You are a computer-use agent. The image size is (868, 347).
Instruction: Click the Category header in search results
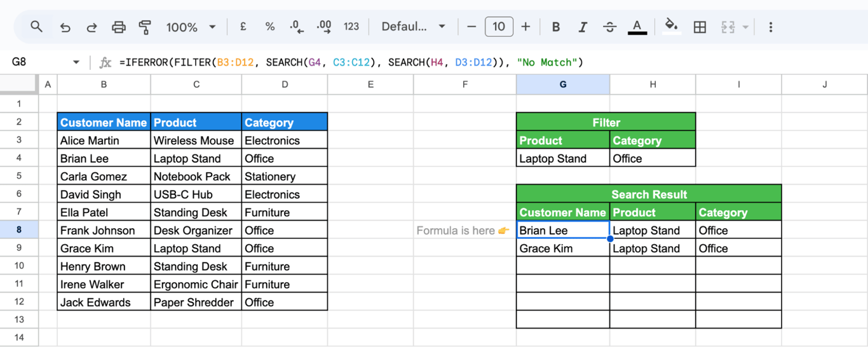738,212
